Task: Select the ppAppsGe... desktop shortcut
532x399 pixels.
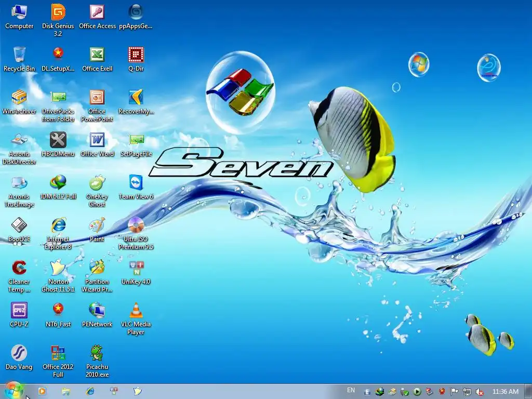Action: 136,17
